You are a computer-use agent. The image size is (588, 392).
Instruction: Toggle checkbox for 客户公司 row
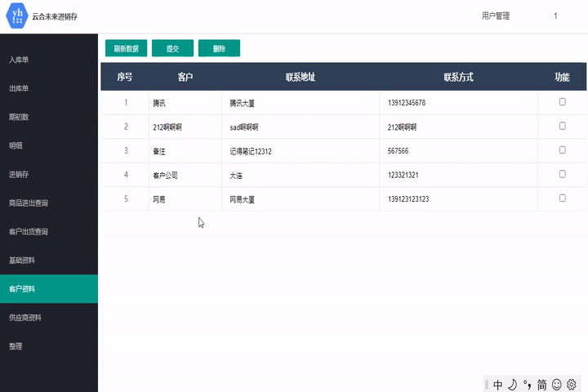click(x=562, y=174)
